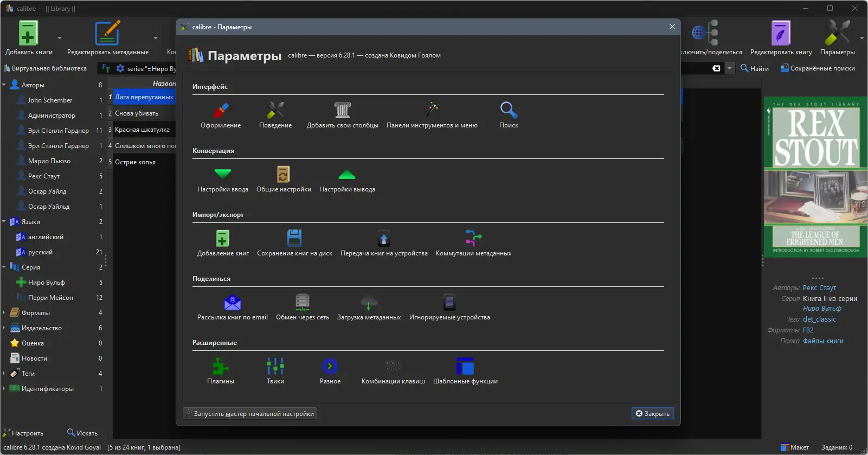
Task: Open Твики tweaks settings
Action: click(x=275, y=371)
